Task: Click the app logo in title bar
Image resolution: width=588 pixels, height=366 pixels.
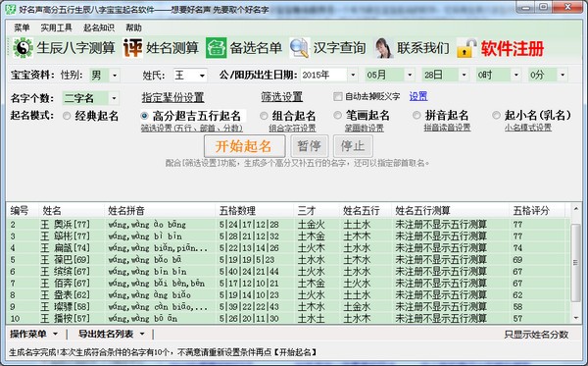Action: click(x=10, y=9)
